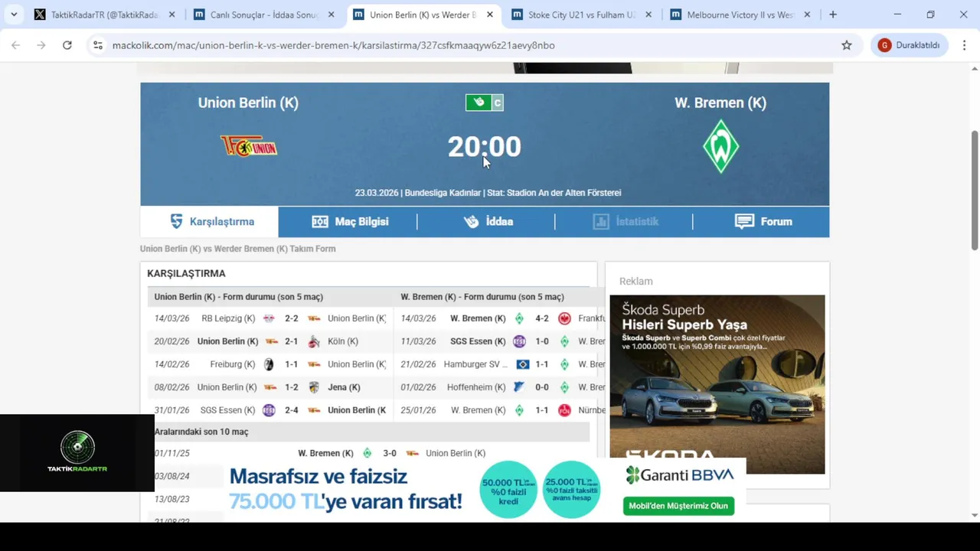Open the Chrome three-dot menu
The image size is (980, 551).
[x=965, y=45]
